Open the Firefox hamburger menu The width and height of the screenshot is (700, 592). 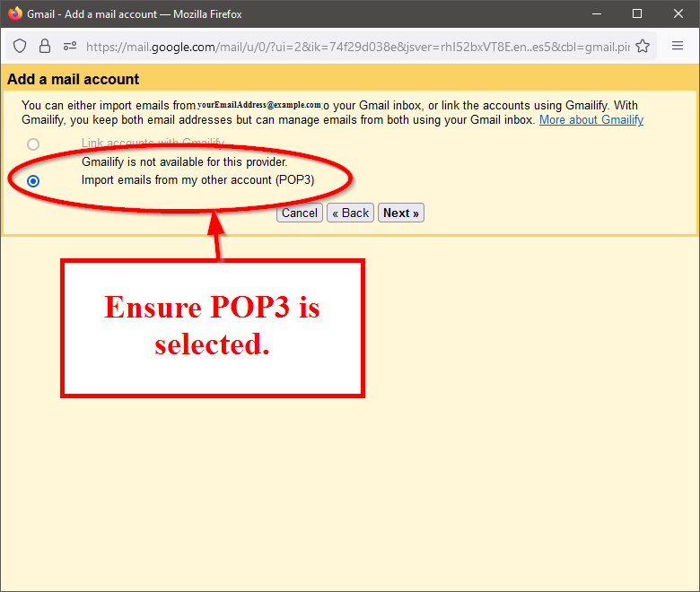(678, 46)
